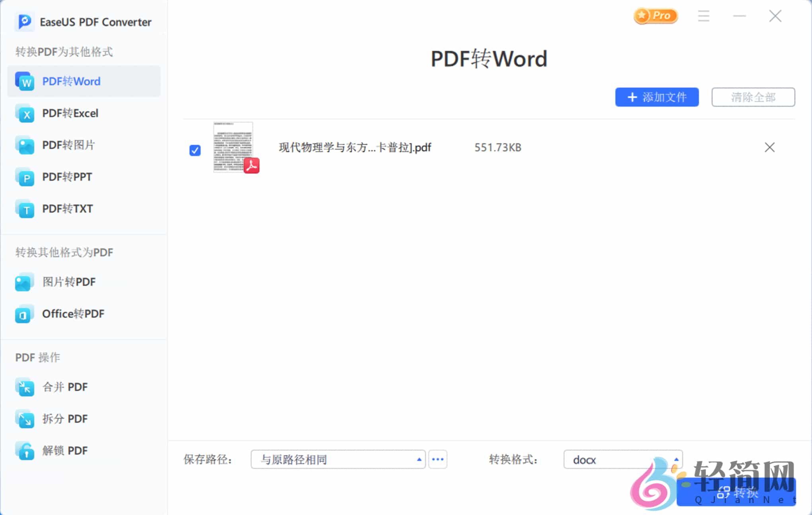Click the PDF转图片 sidebar icon
Viewport: 812px width, 515px height.
pos(25,145)
